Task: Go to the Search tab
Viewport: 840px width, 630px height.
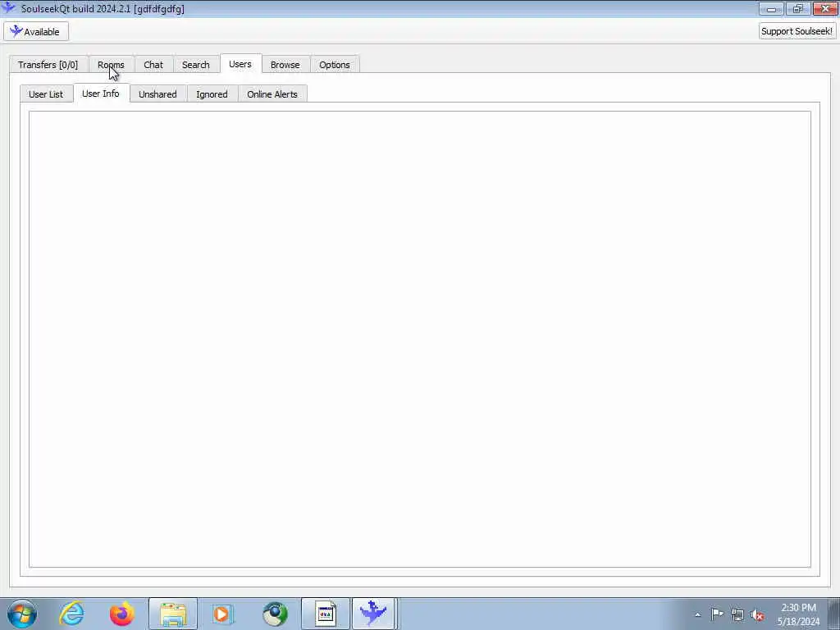Action: coord(195,64)
